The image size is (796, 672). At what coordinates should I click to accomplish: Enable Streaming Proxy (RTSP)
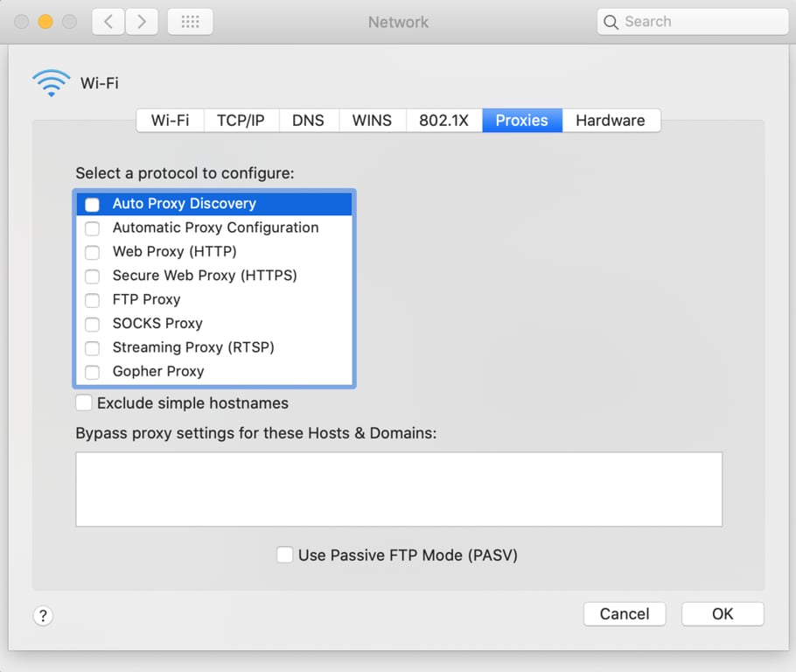pos(92,347)
